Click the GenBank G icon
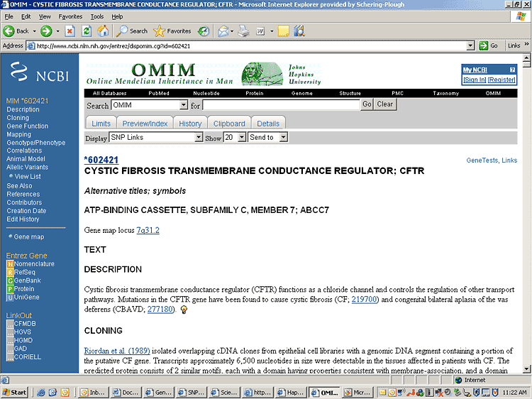Viewport: 532px width, 399px height. point(10,281)
